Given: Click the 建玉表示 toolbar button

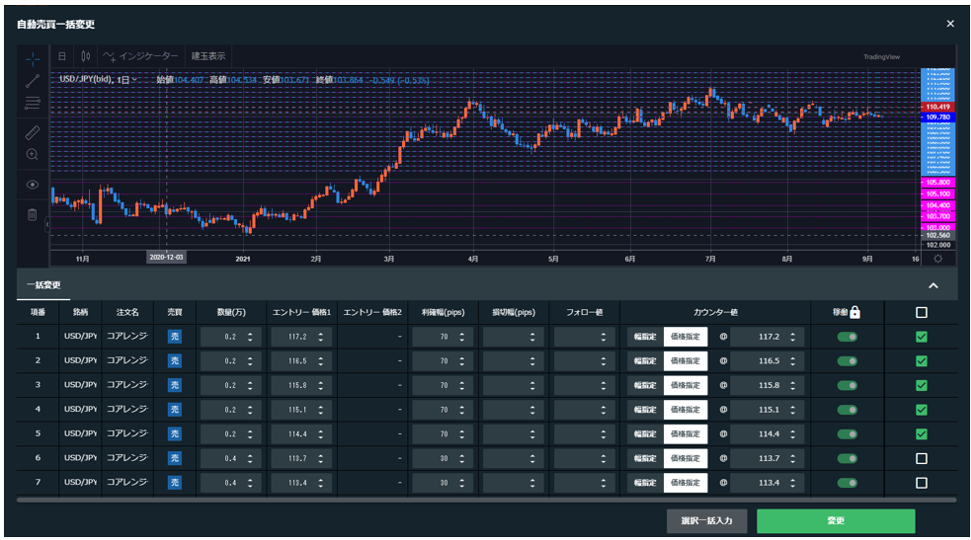Looking at the screenshot, I should 209,56.
